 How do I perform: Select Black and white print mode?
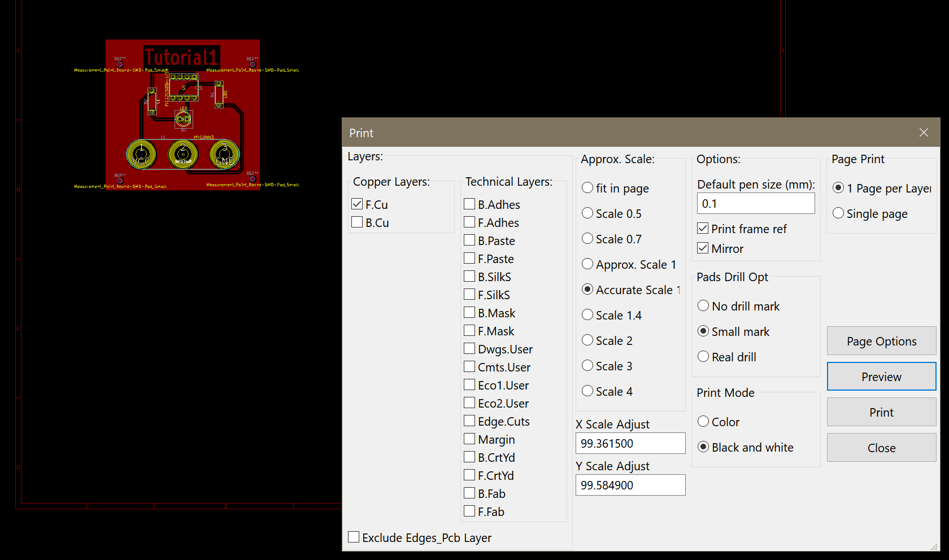coord(703,447)
